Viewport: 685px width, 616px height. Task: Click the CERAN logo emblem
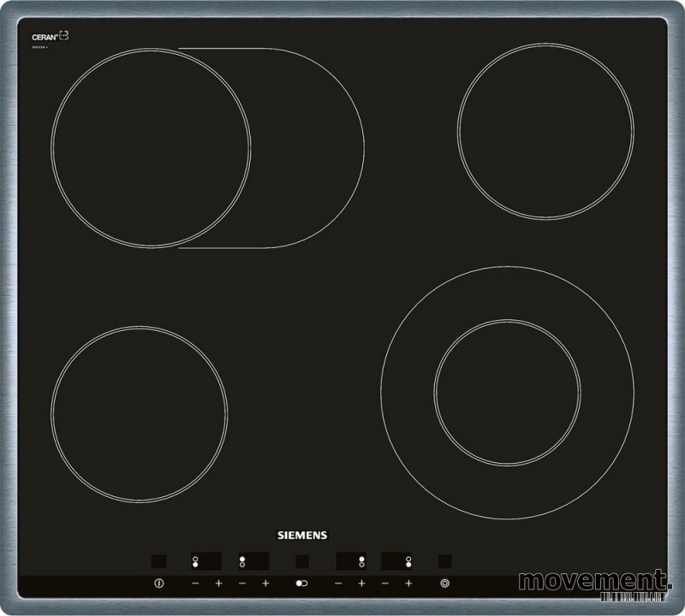[x=50, y=37]
